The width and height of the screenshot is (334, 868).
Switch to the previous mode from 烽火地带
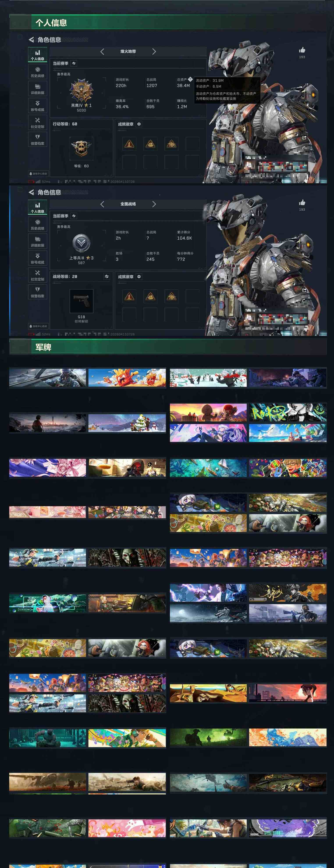click(102, 51)
